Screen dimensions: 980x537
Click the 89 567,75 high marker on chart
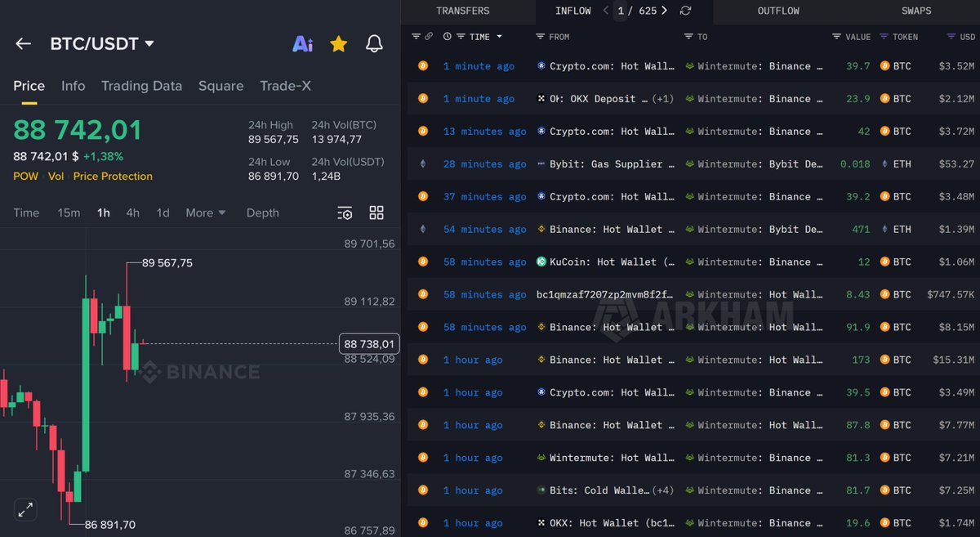point(167,263)
